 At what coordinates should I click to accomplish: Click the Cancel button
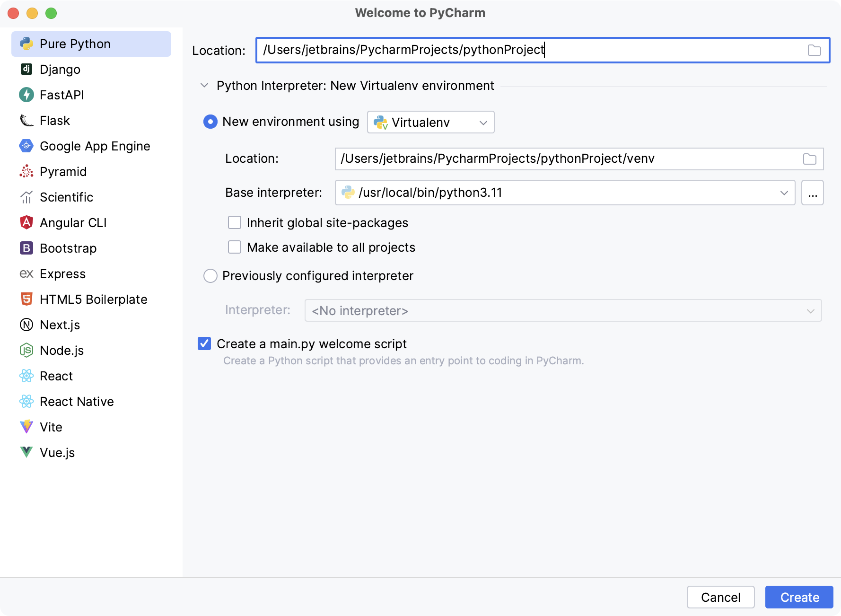point(720,597)
